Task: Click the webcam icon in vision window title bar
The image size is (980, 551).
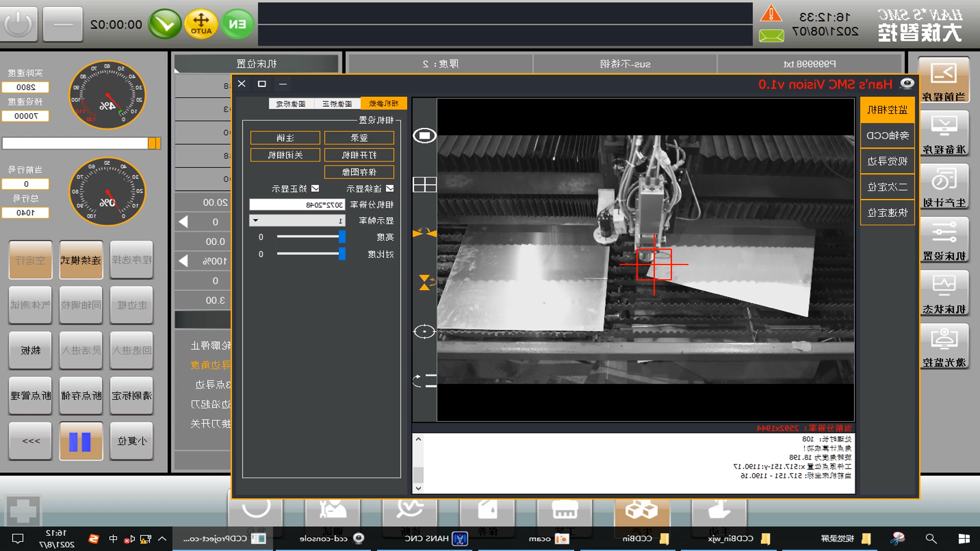Action: (x=907, y=84)
